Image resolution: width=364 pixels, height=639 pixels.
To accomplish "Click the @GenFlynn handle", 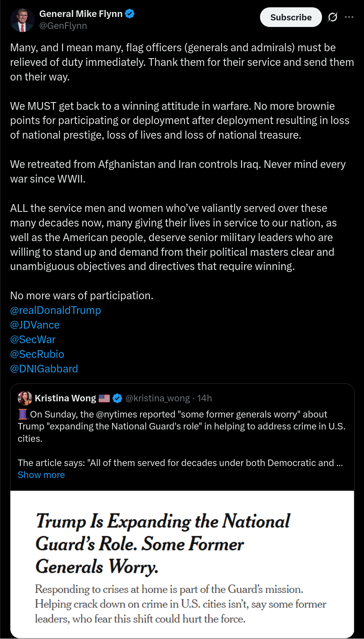I will (x=63, y=26).
